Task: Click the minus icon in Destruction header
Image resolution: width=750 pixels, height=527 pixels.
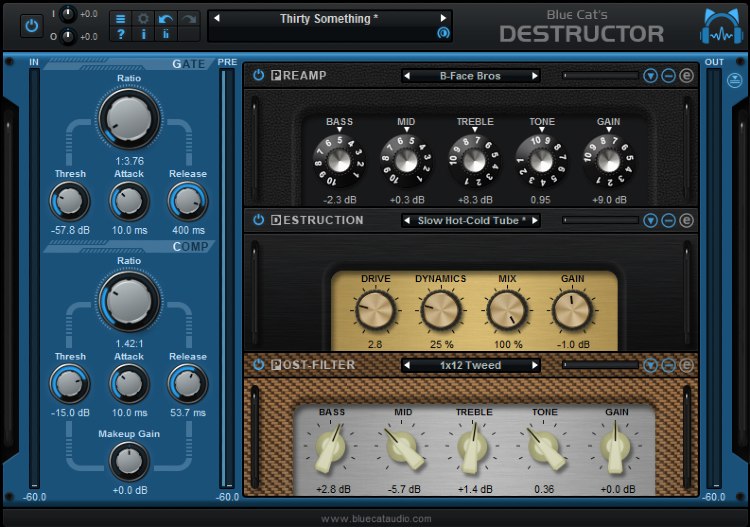Action: (x=668, y=220)
